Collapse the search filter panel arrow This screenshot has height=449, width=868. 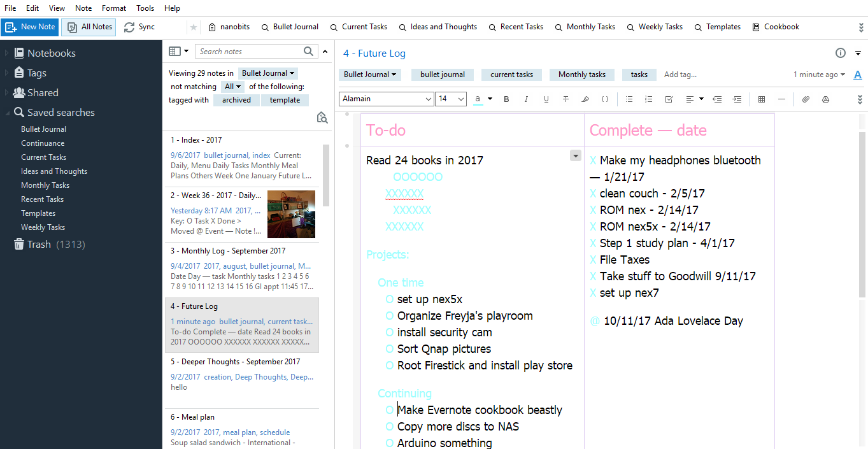pos(325,52)
